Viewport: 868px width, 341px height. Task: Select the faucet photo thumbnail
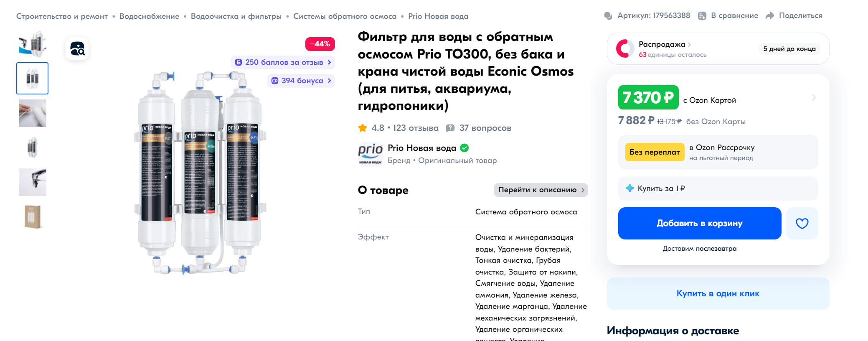[33, 182]
